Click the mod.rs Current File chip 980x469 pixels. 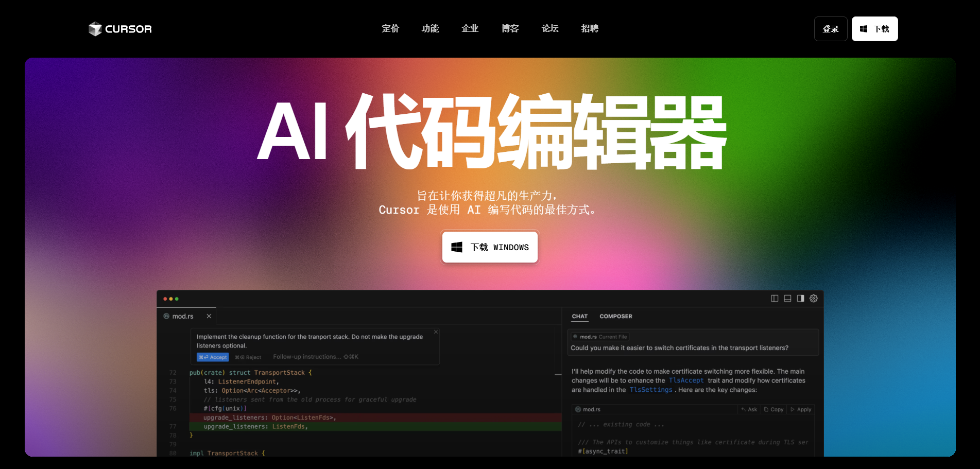pos(600,337)
